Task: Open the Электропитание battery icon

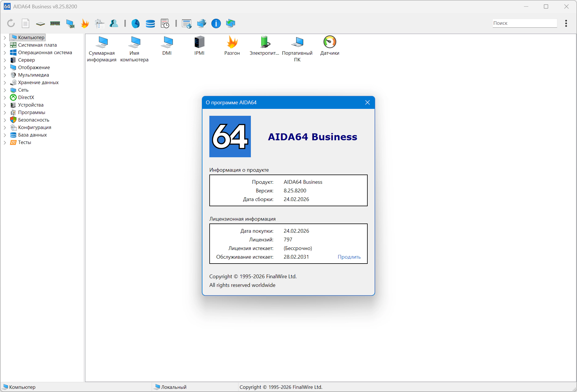Action: point(264,42)
